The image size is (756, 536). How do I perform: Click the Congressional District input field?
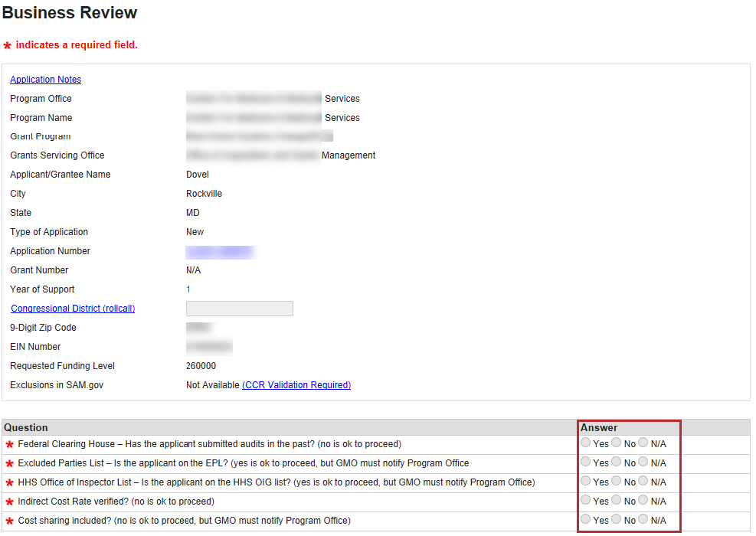pyautogui.click(x=239, y=309)
